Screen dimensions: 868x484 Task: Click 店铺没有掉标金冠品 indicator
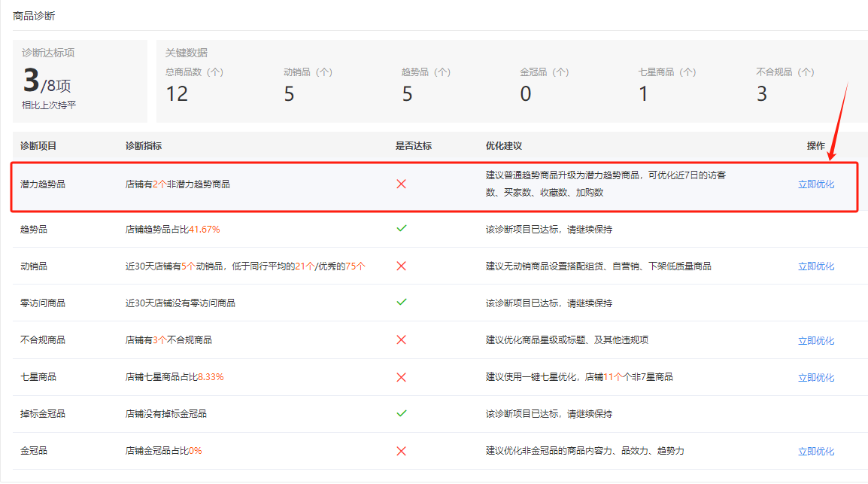point(166,414)
